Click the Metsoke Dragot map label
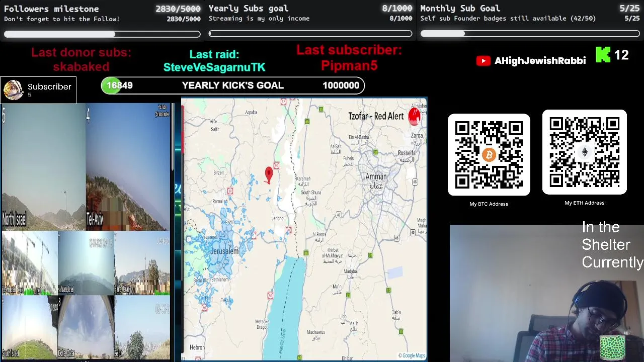This screenshot has height=362, width=644. pos(262,324)
